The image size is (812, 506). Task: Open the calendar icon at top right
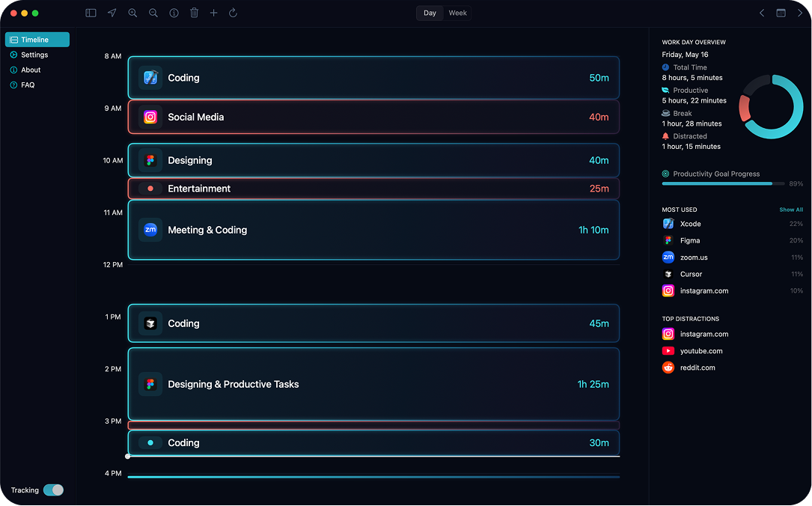780,13
